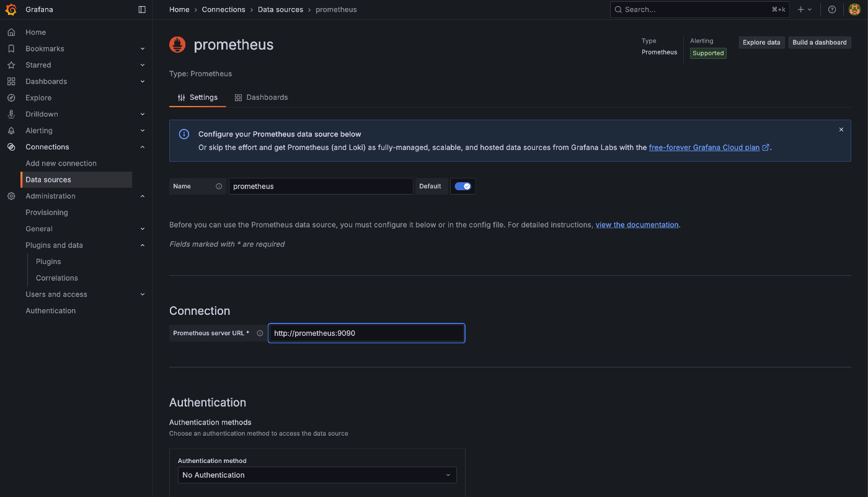868x497 pixels.
Task: Expand the Starred section chevron
Action: [x=143, y=65]
